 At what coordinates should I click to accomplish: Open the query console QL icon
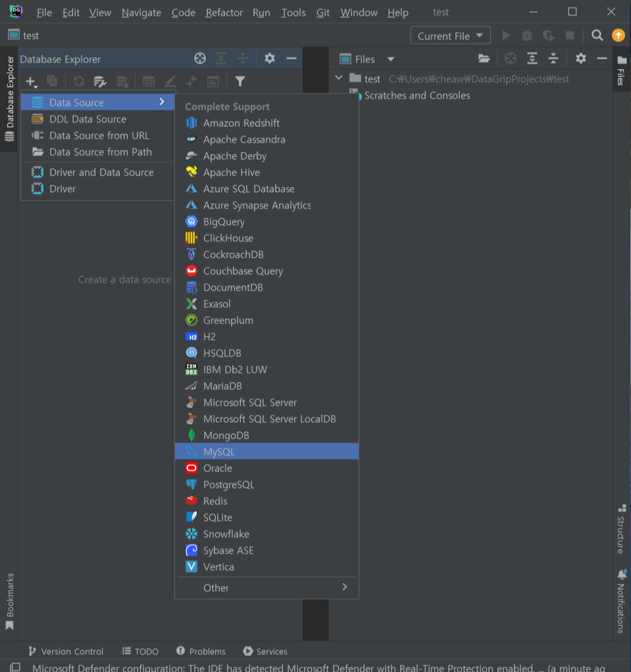(213, 81)
